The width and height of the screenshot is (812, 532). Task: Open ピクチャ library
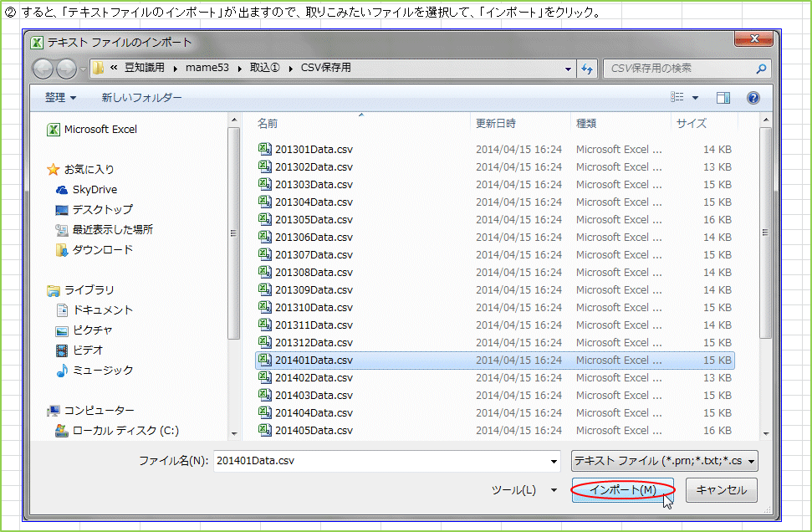click(84, 330)
